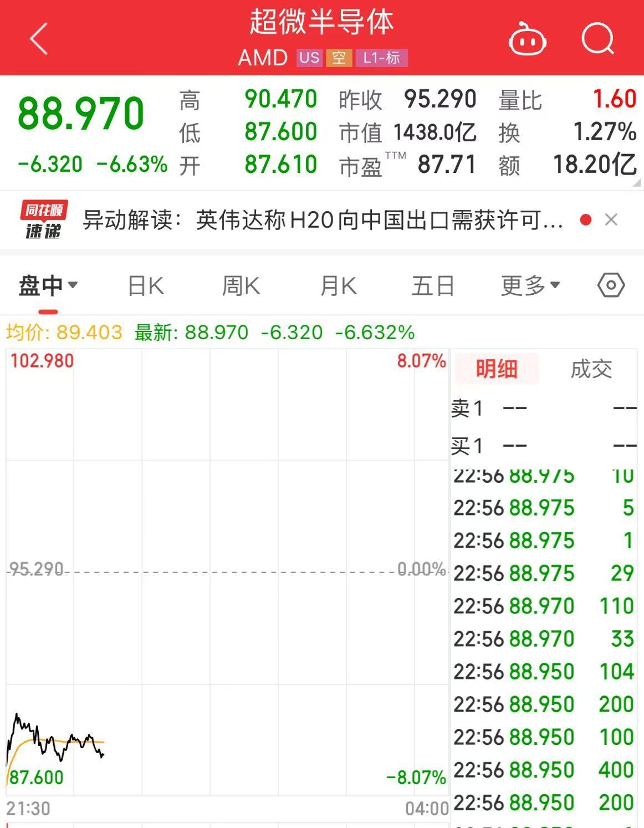Expand the 更多 dropdown

click(x=530, y=286)
